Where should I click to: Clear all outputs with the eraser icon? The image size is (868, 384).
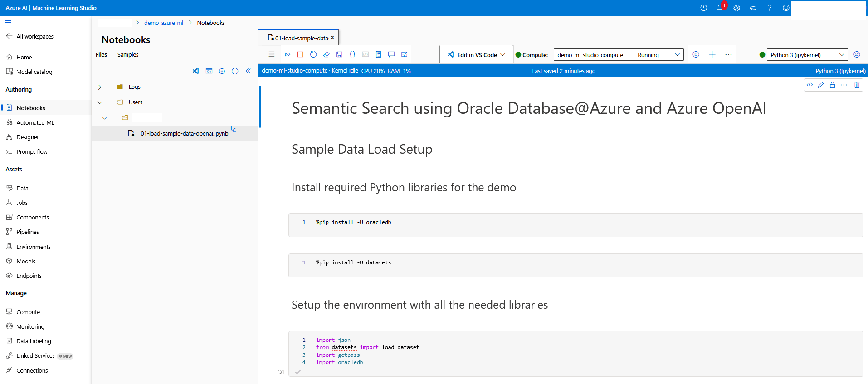327,54
